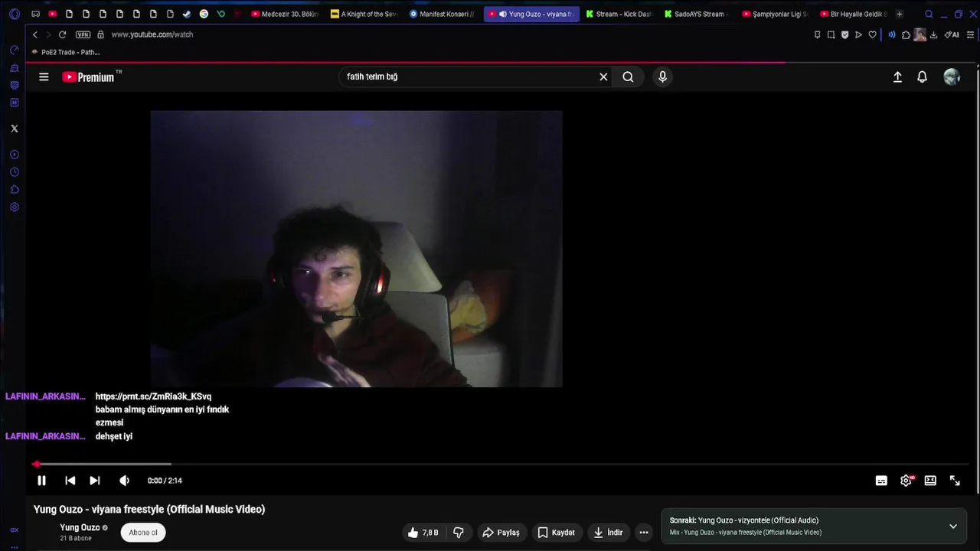
Task: Download the video with İndir
Action: [609, 533]
